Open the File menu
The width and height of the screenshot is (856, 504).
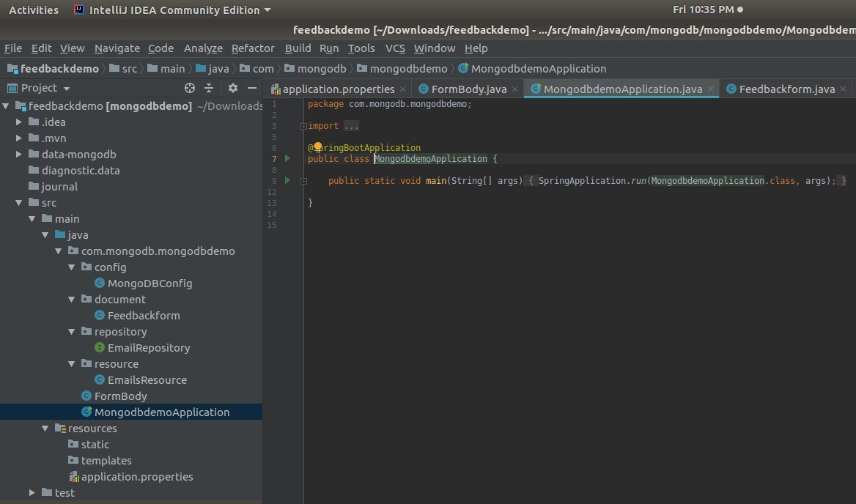(13, 48)
